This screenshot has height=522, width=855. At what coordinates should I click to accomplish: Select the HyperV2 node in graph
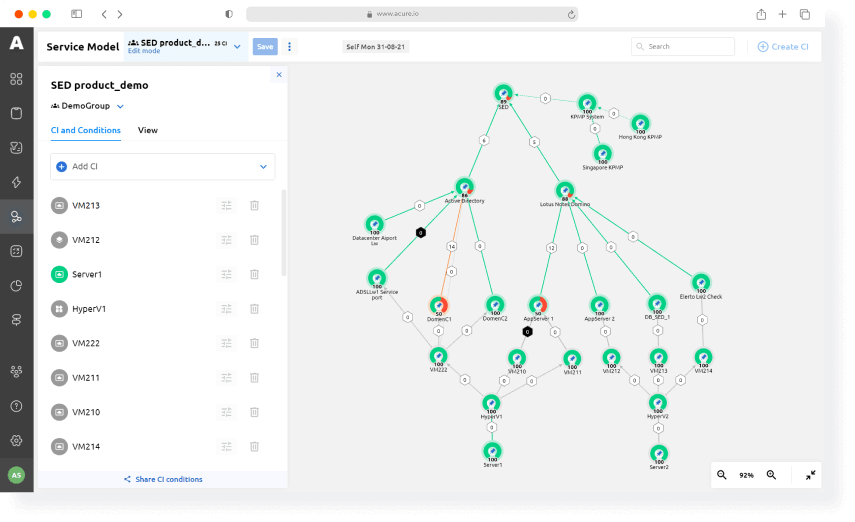click(658, 403)
